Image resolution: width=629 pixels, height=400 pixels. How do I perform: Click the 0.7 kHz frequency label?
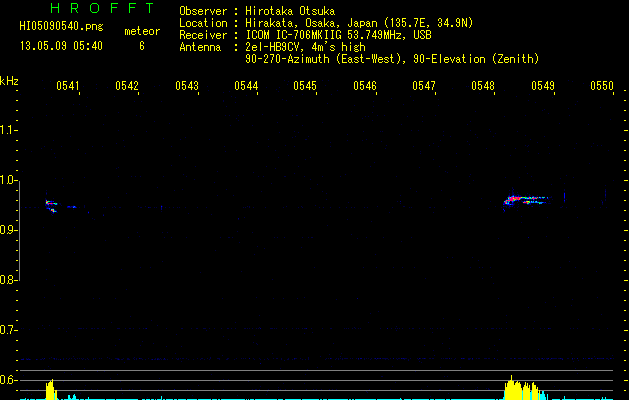8,330
